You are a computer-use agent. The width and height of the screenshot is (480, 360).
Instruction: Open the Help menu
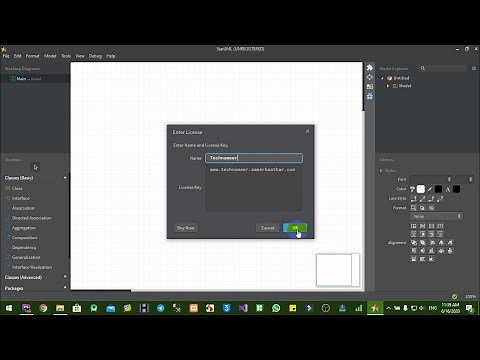[111, 56]
